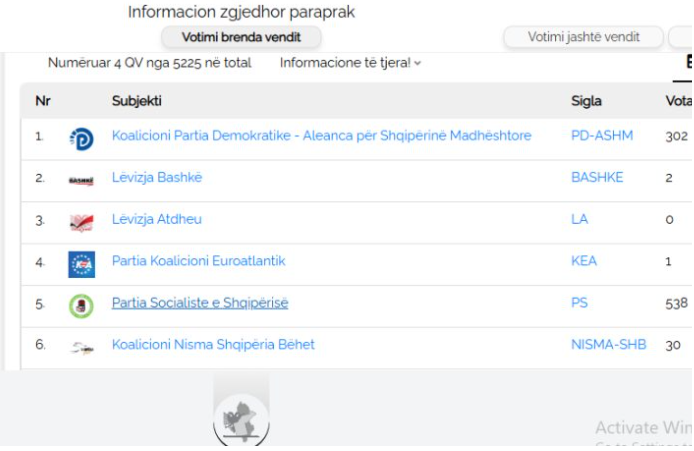Screen dimensions: 694x451
Task: Select the Votimi brenda vendit tab
Action: [241, 37]
